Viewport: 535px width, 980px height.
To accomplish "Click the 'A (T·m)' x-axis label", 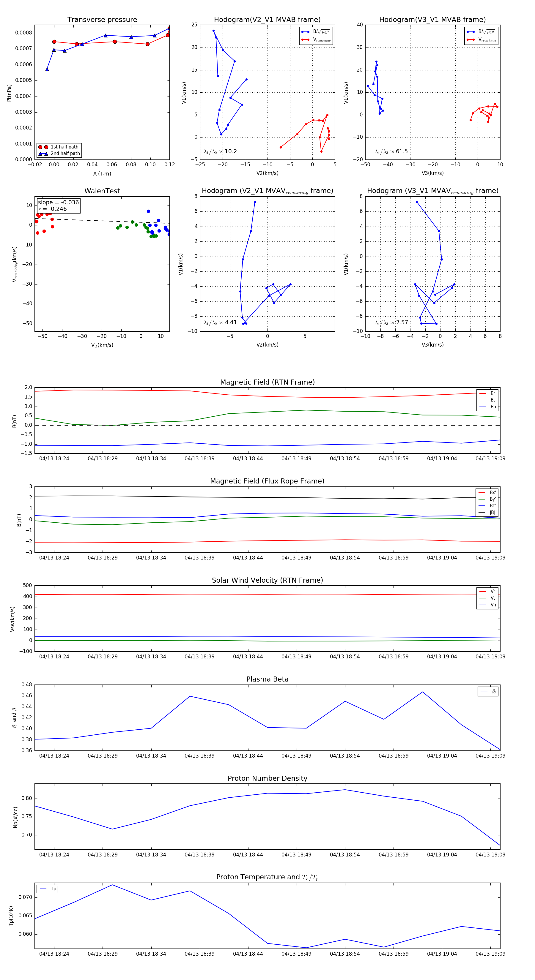I will (x=102, y=173).
